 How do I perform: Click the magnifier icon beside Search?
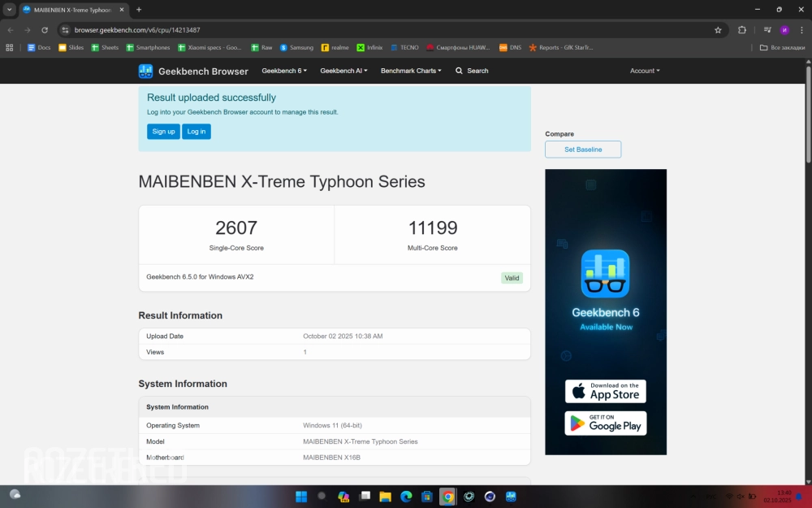point(459,71)
